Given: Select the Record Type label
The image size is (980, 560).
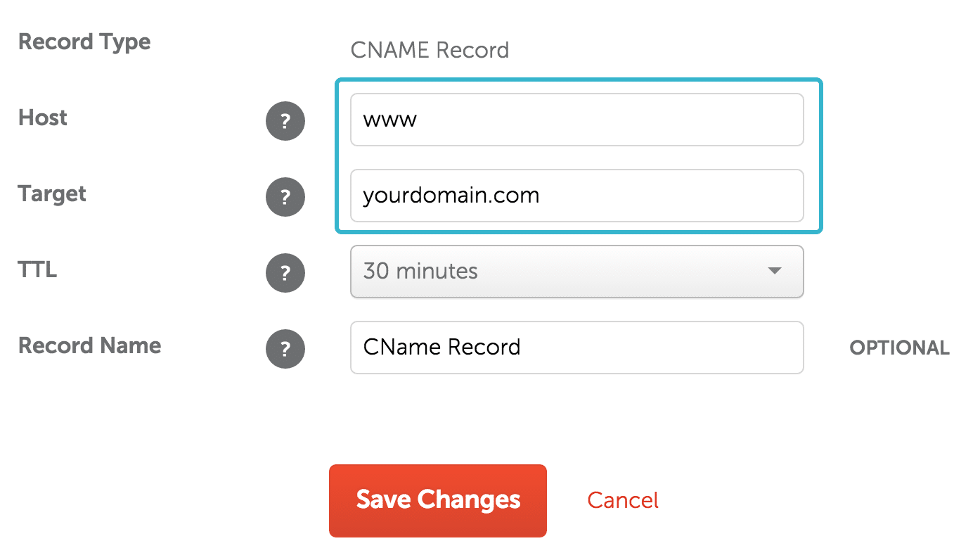Looking at the screenshot, I should (x=84, y=41).
